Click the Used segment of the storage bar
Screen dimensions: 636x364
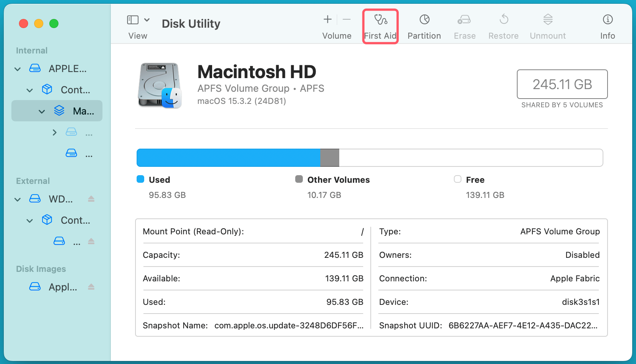click(228, 157)
